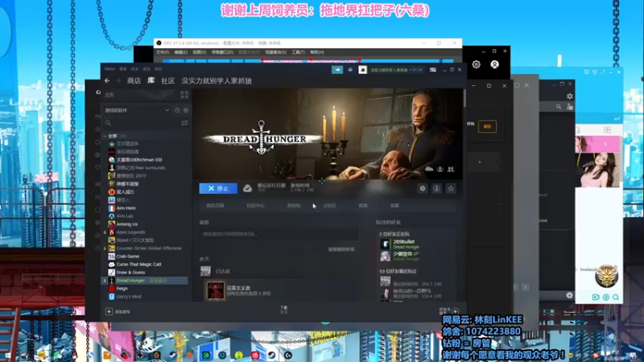Click the cloud sync status icon
Viewport: 644px width, 362px height.
coord(247,188)
